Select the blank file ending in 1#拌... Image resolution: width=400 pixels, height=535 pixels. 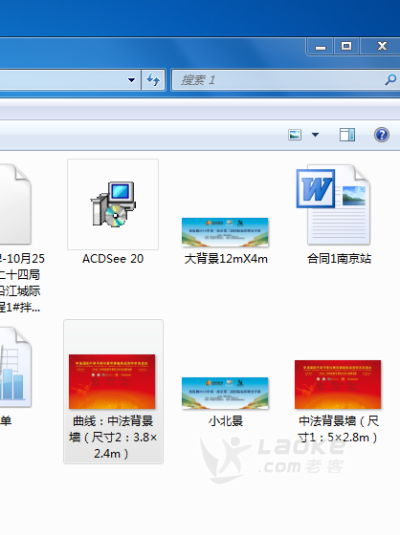click(15, 204)
